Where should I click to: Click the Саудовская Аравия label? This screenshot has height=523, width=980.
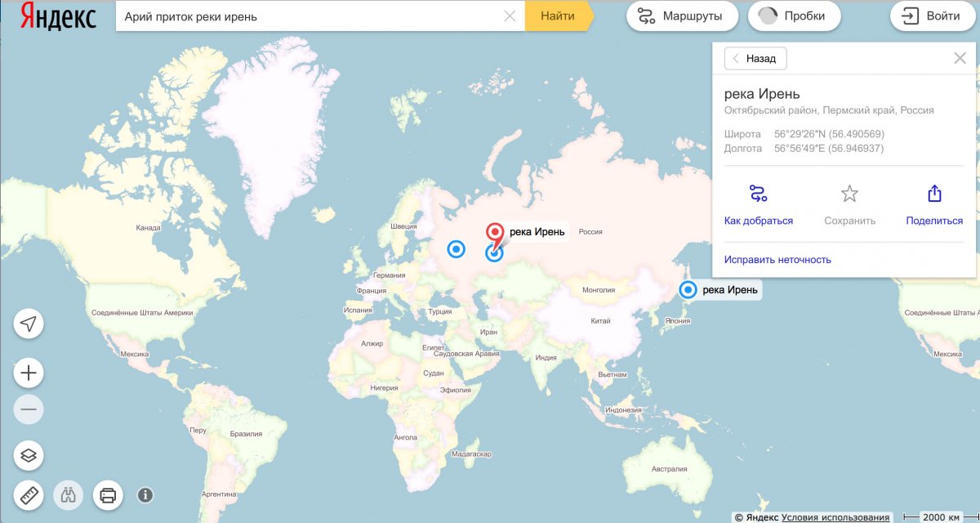[465, 354]
